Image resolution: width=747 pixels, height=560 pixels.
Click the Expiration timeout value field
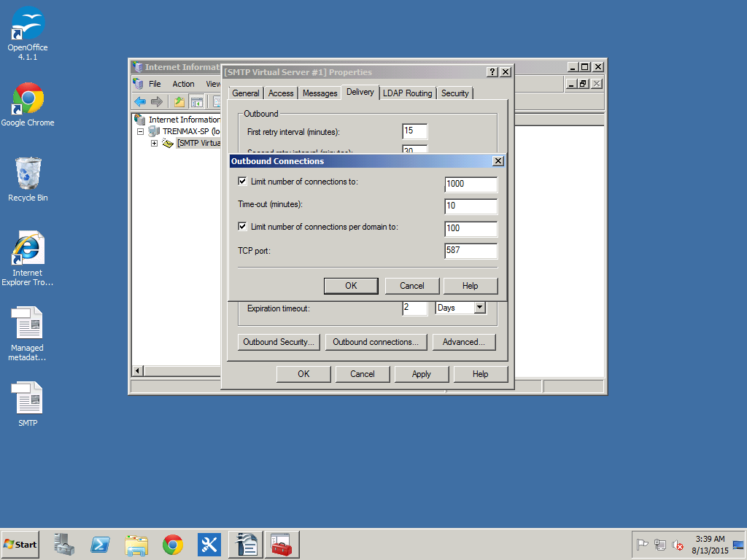pyautogui.click(x=414, y=308)
